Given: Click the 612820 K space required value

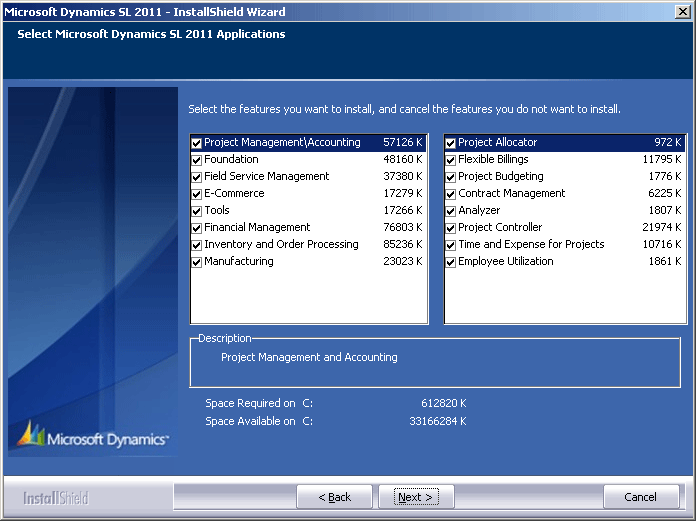Looking at the screenshot, I should (443, 403).
